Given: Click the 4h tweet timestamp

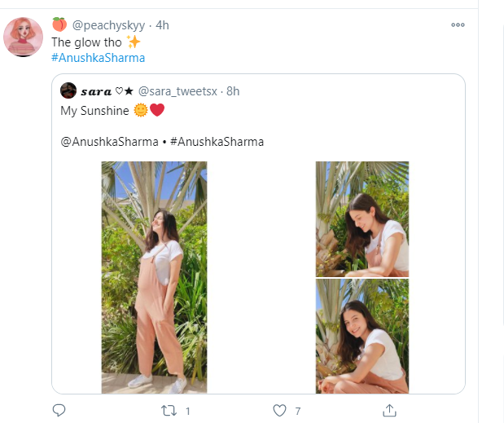Looking at the screenshot, I should pos(161,24).
